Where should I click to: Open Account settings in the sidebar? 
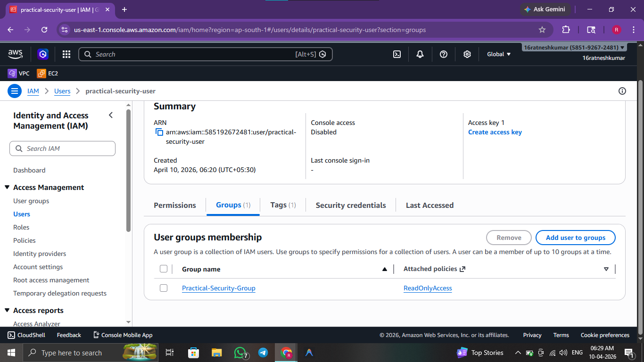point(38,267)
